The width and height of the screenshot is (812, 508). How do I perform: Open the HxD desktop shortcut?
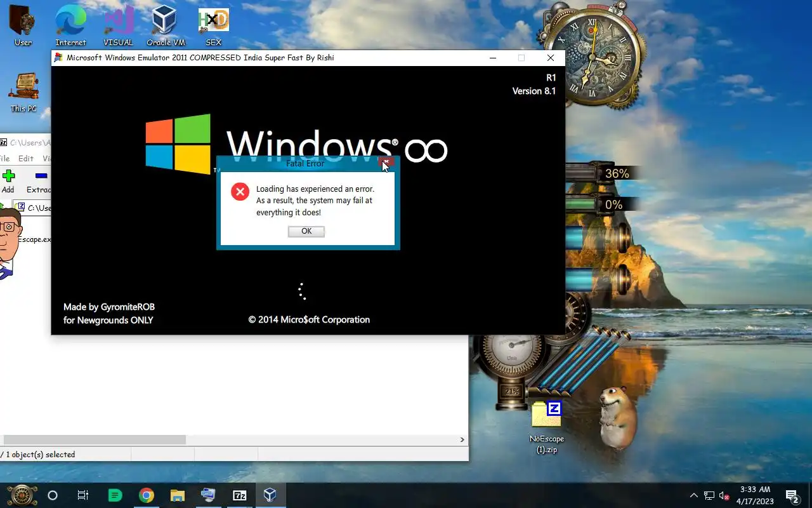point(214,26)
